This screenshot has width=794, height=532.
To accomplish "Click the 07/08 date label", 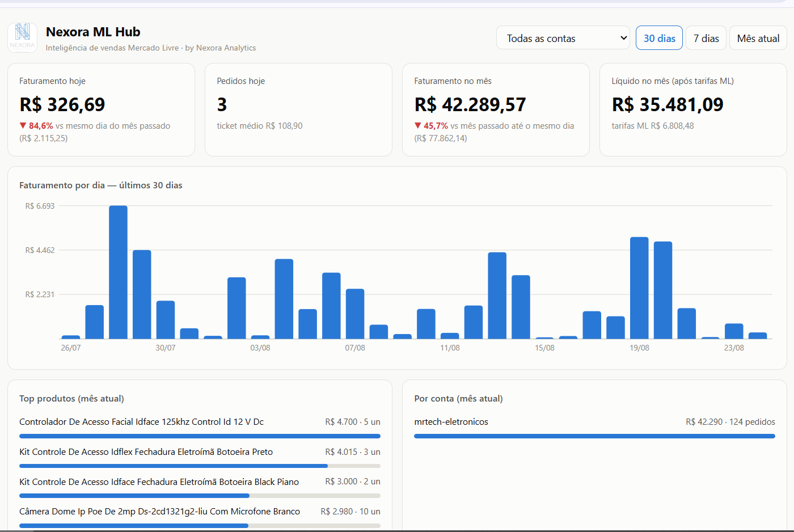I will tap(355, 348).
